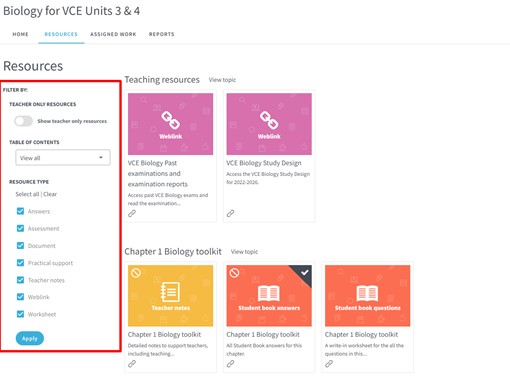The image size is (510, 390).
Task: Switch to the Reports tab
Action: (x=162, y=34)
